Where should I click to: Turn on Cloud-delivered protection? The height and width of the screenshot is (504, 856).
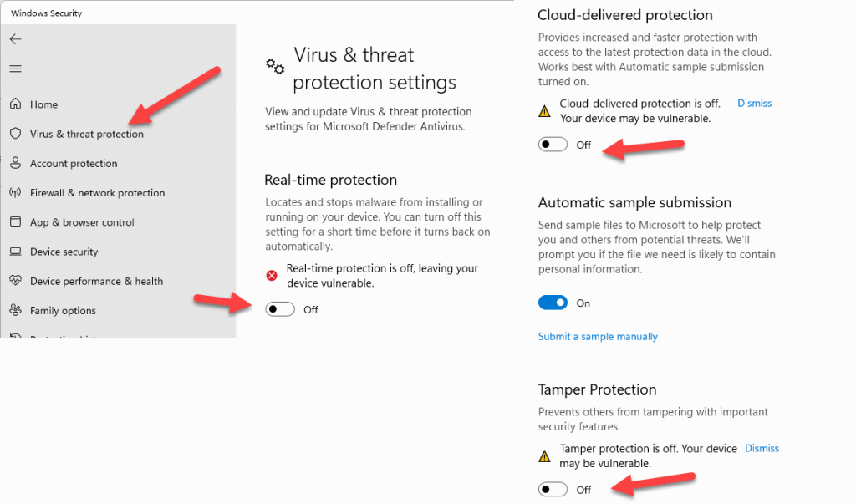[553, 144]
